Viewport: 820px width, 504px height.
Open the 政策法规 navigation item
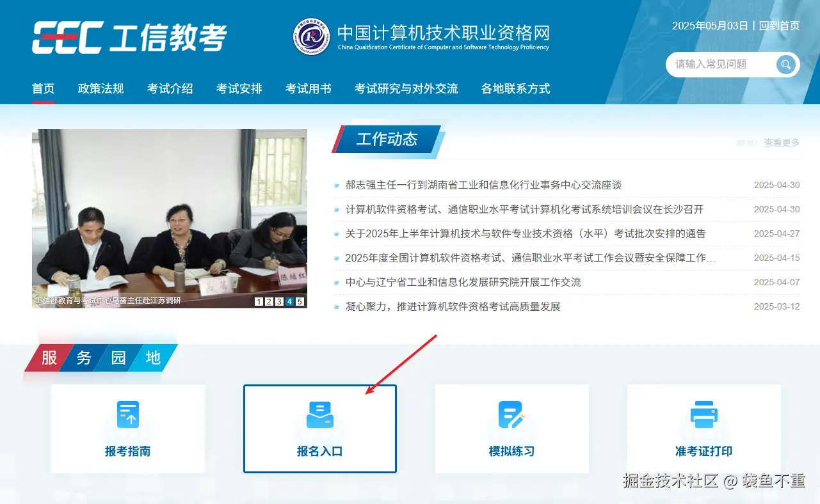click(x=100, y=89)
